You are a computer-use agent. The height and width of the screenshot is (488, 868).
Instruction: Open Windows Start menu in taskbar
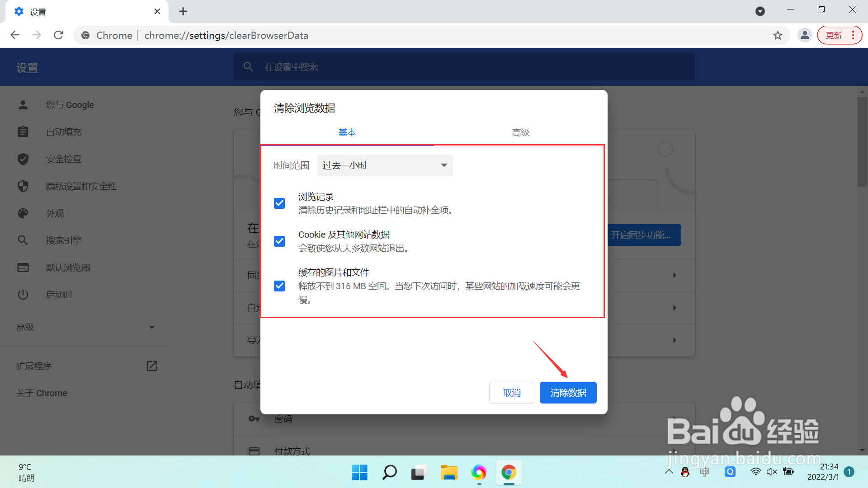[x=359, y=473]
